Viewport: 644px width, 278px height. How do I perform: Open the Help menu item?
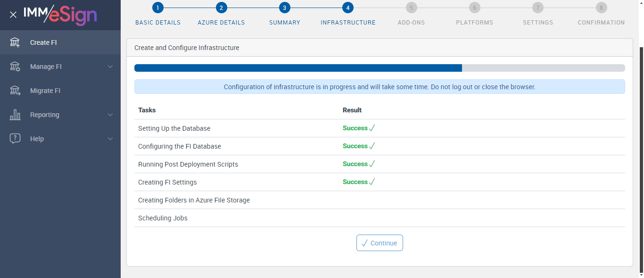coord(60,139)
